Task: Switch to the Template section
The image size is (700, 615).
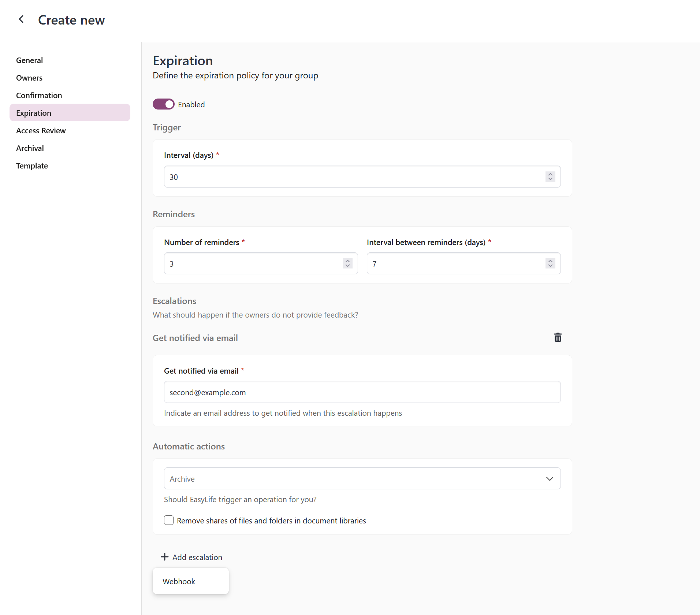Action: [32, 166]
